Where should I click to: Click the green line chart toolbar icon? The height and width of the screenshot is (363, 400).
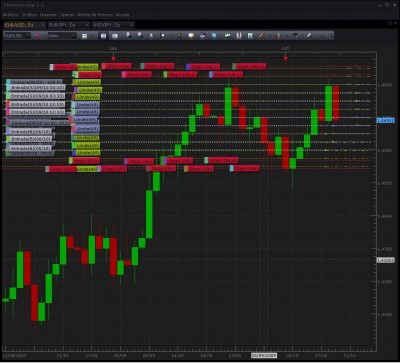pyautogui.click(x=228, y=36)
